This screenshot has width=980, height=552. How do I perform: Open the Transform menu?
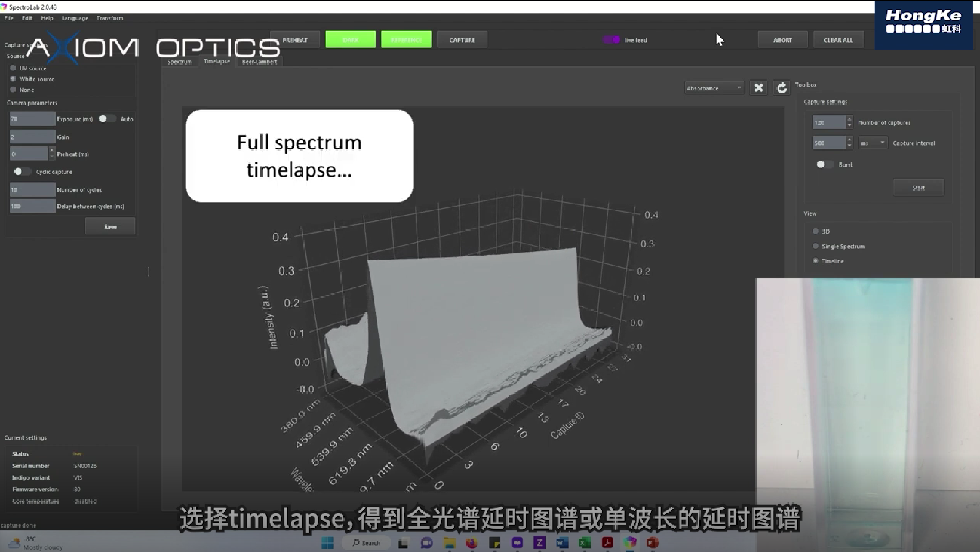tap(110, 18)
